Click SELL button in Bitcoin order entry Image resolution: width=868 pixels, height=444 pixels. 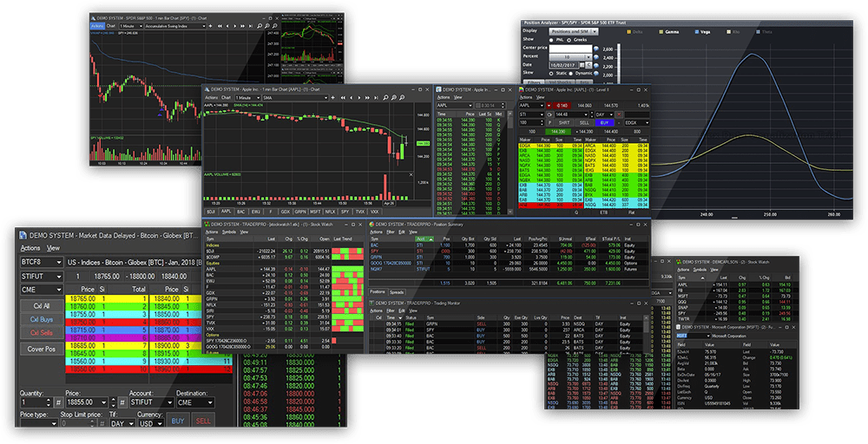pos(203,421)
